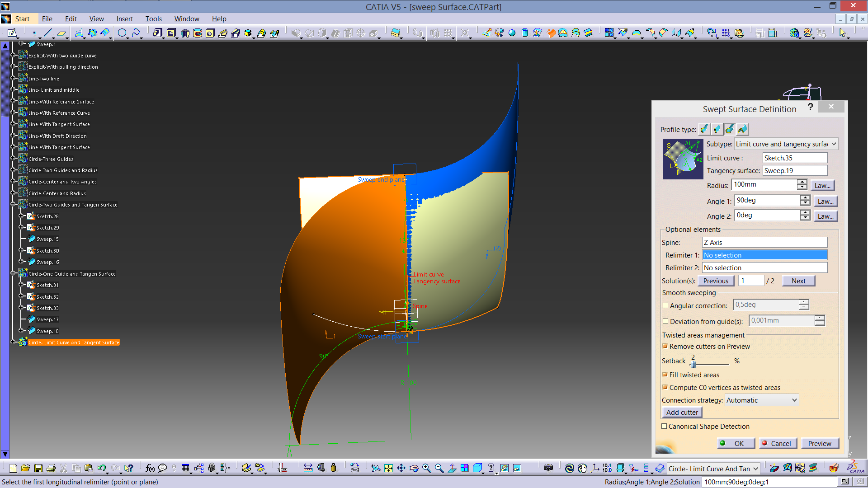Click the Preview button
The image size is (868, 488).
tap(820, 443)
